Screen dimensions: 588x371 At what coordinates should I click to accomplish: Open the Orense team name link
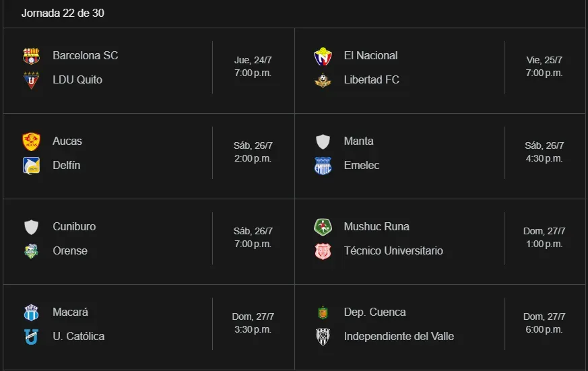70,251
